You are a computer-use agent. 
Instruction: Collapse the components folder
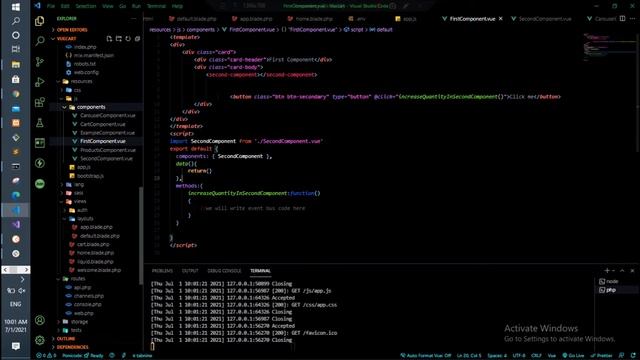91,107
